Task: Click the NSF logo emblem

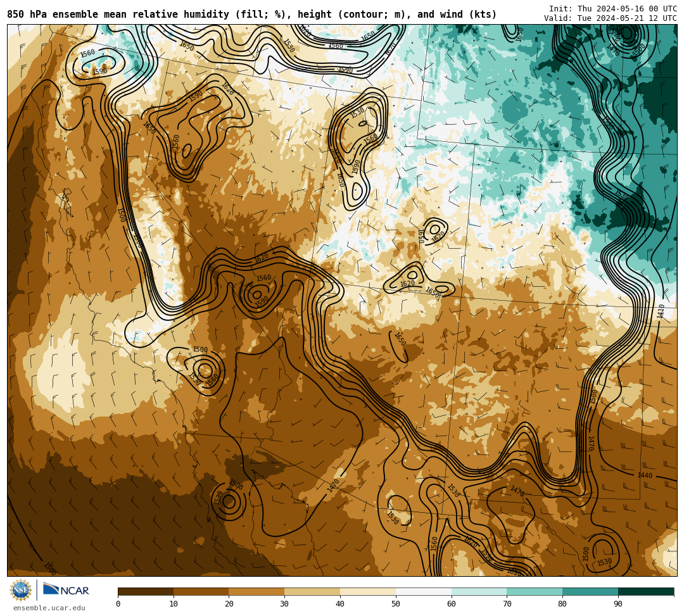Action: click(20, 590)
